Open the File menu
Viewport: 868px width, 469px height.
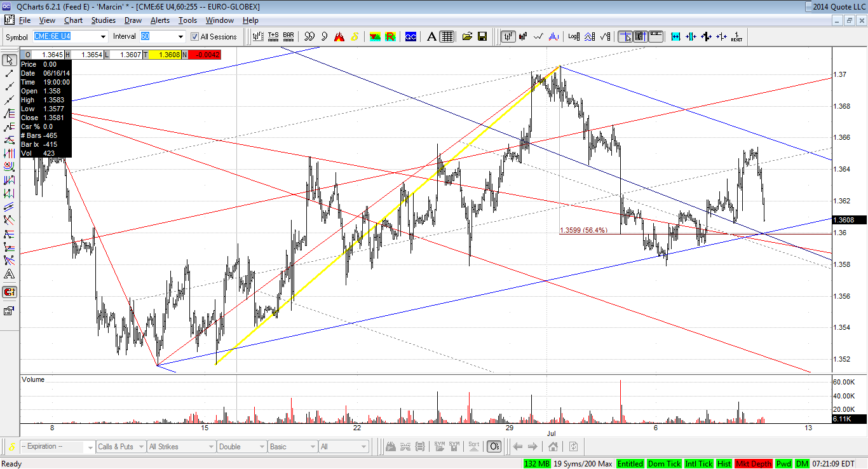coord(25,20)
